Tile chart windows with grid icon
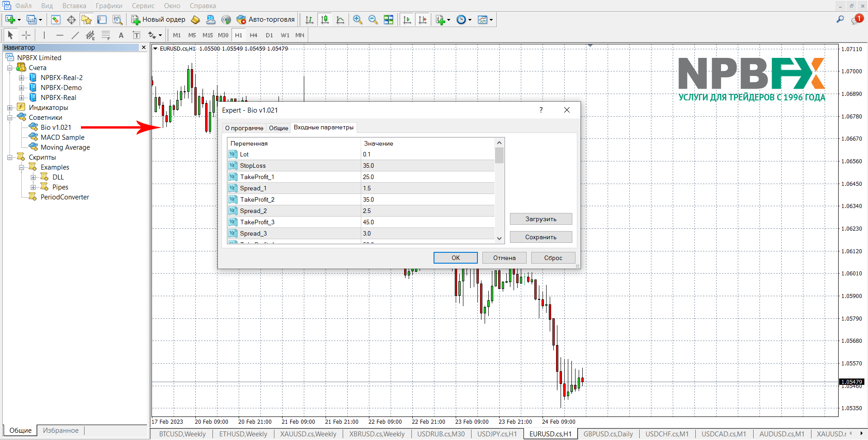 pyautogui.click(x=388, y=19)
